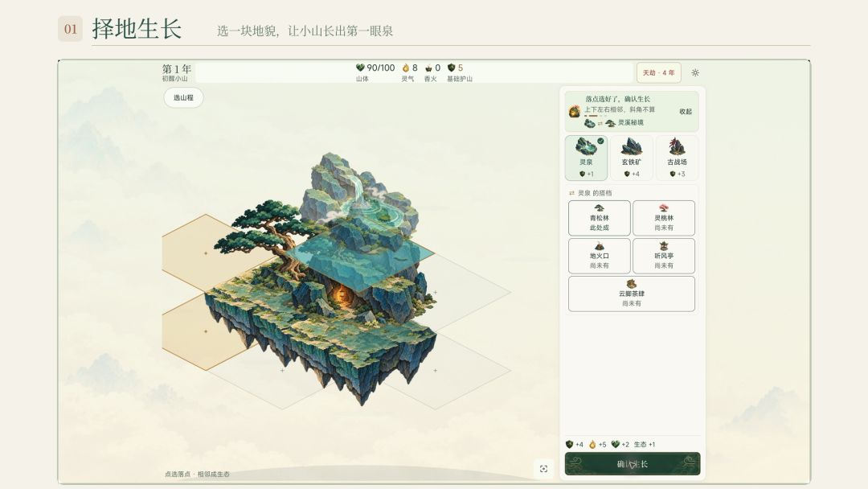Click the 地火口 partner tile

tap(599, 256)
